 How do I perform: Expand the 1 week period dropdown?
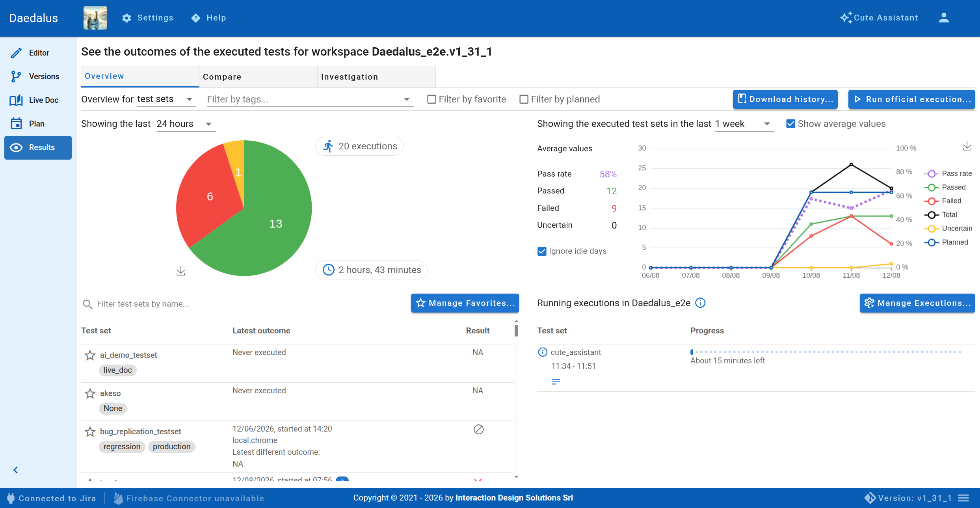744,124
